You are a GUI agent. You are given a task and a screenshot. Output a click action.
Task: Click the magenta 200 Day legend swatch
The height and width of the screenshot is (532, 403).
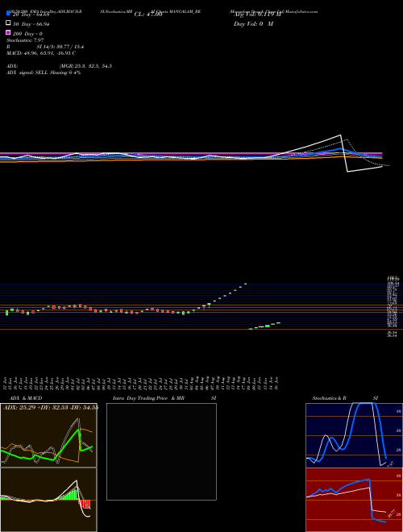point(8,32)
